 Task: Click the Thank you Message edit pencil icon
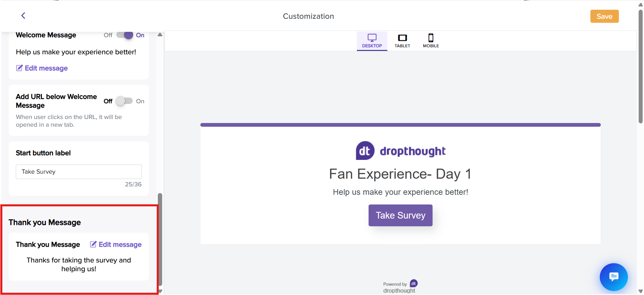click(x=93, y=244)
